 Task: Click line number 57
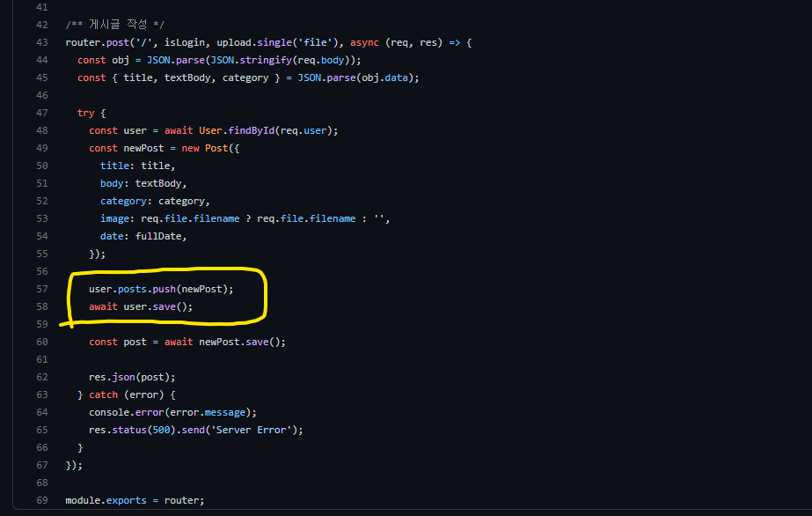[x=42, y=289]
